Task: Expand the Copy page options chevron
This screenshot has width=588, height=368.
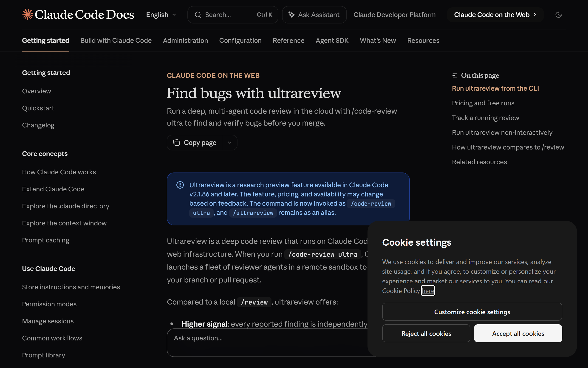Action: pos(230,143)
